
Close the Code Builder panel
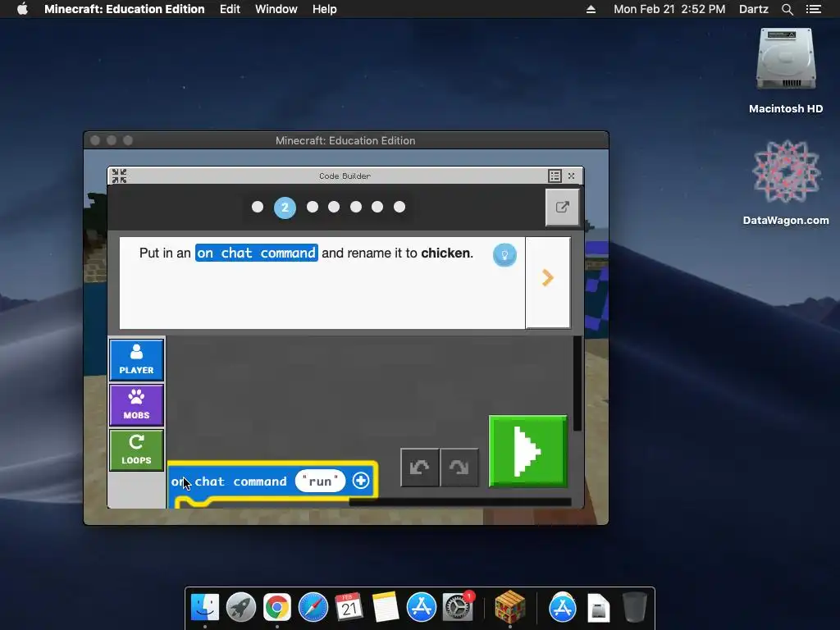[x=572, y=176]
